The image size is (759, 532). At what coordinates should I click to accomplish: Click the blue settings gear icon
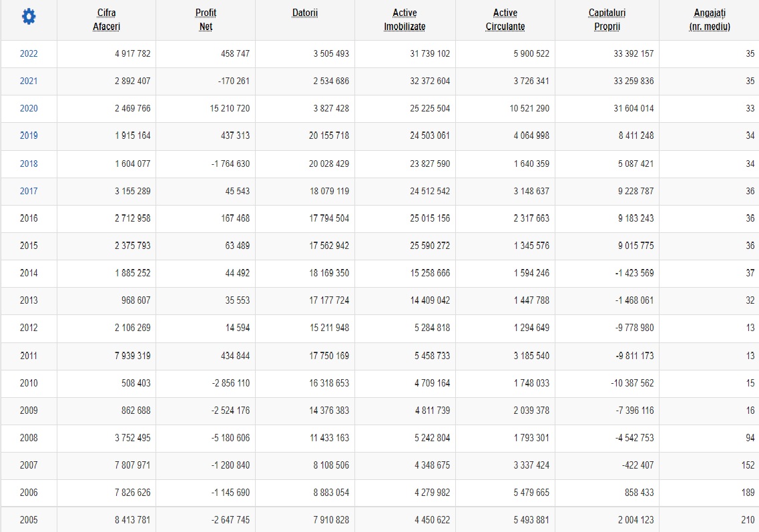(x=29, y=17)
